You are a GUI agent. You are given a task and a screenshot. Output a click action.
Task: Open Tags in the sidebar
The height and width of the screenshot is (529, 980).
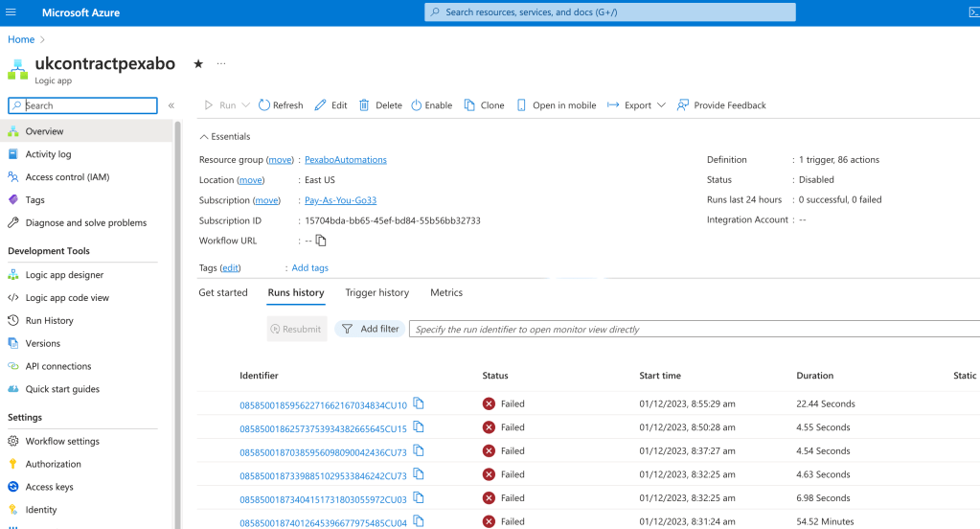pos(35,200)
